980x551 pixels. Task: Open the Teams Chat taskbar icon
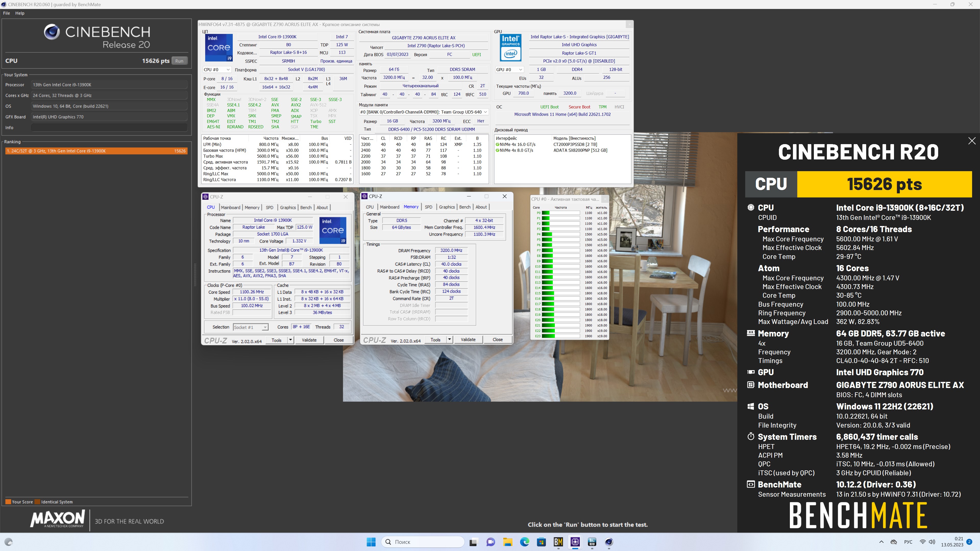(491, 542)
